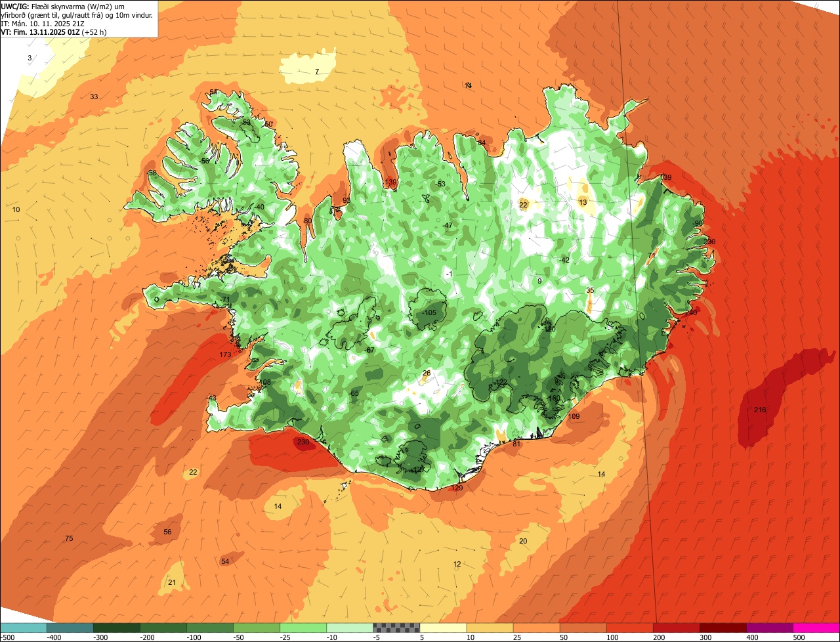840x642 pixels.
Task: Click the '13' value on the northeastern yellow spot
Action: tap(583, 203)
